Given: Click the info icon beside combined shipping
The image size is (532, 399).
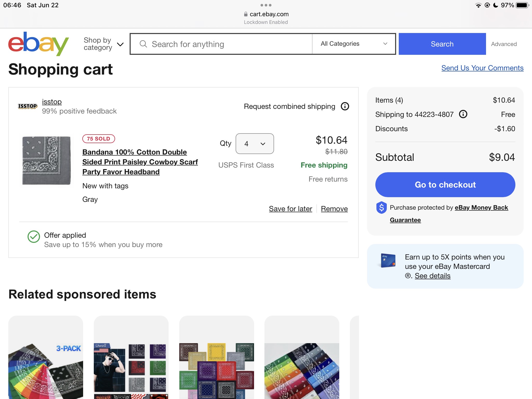Looking at the screenshot, I should (345, 106).
